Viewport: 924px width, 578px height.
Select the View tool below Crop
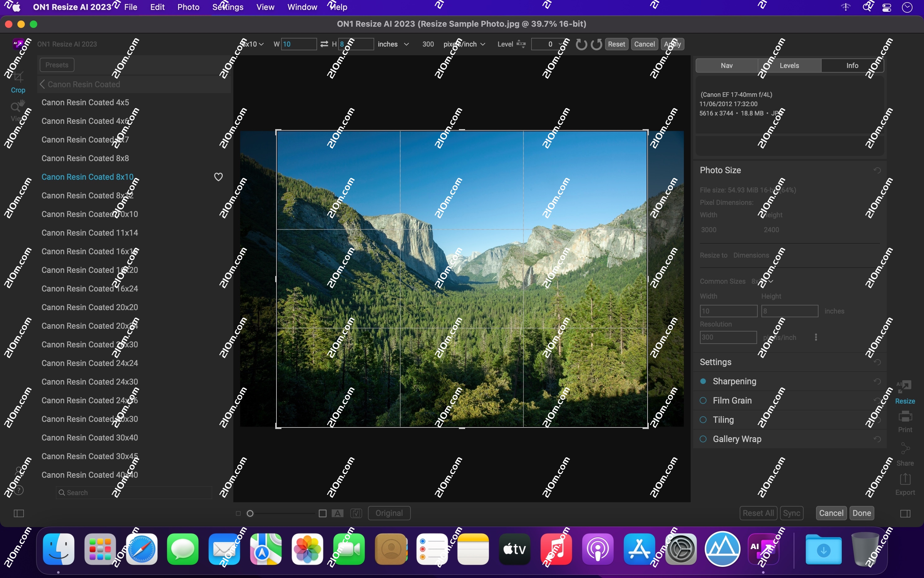pyautogui.click(x=18, y=109)
